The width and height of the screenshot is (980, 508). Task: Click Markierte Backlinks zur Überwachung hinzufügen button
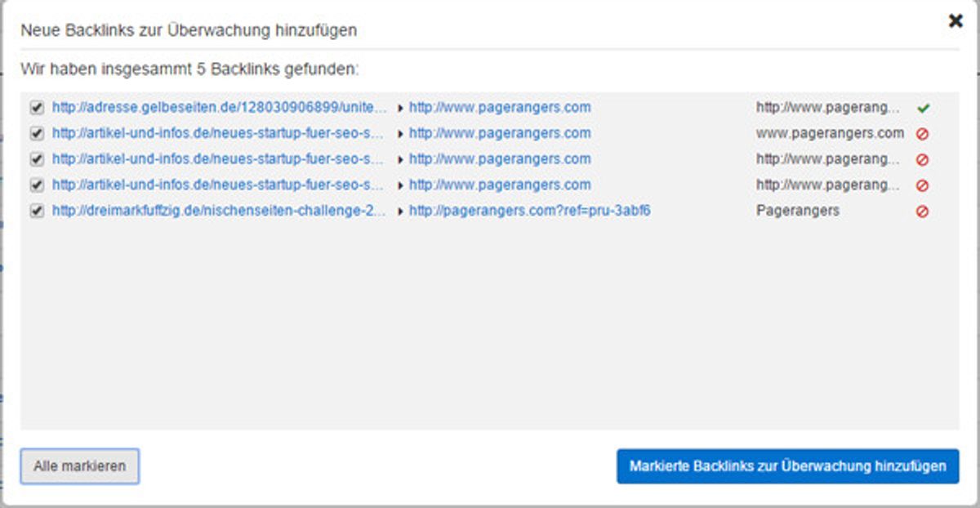(788, 466)
